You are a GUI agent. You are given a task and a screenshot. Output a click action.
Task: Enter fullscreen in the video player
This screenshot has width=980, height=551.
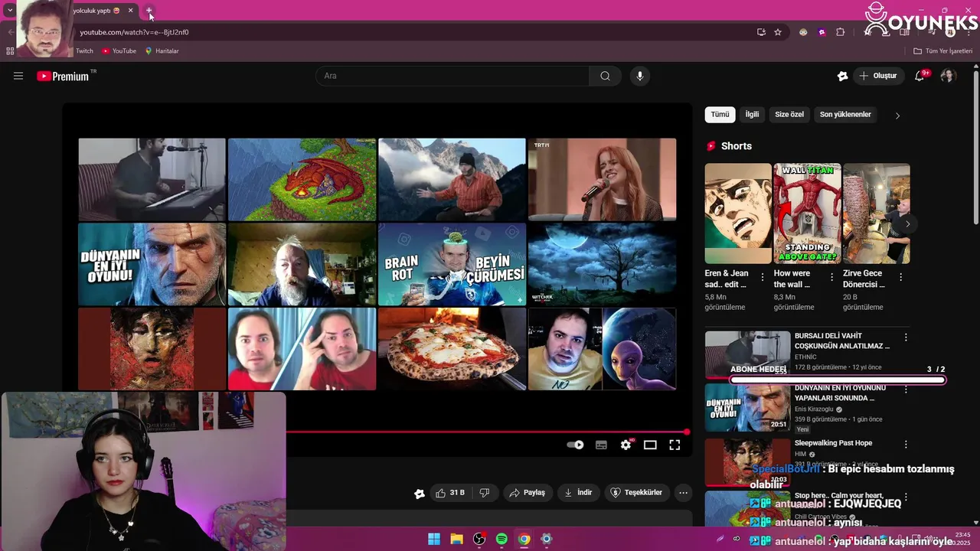point(675,445)
